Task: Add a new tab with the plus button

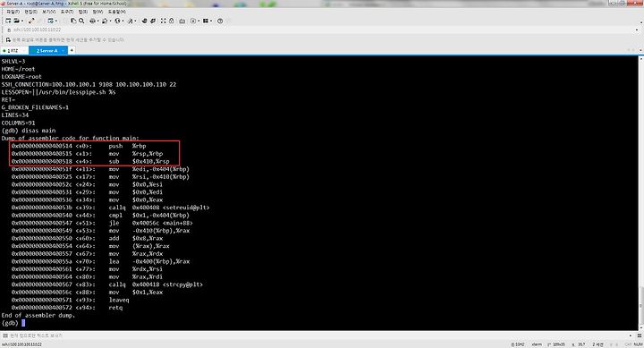Action: point(72,50)
